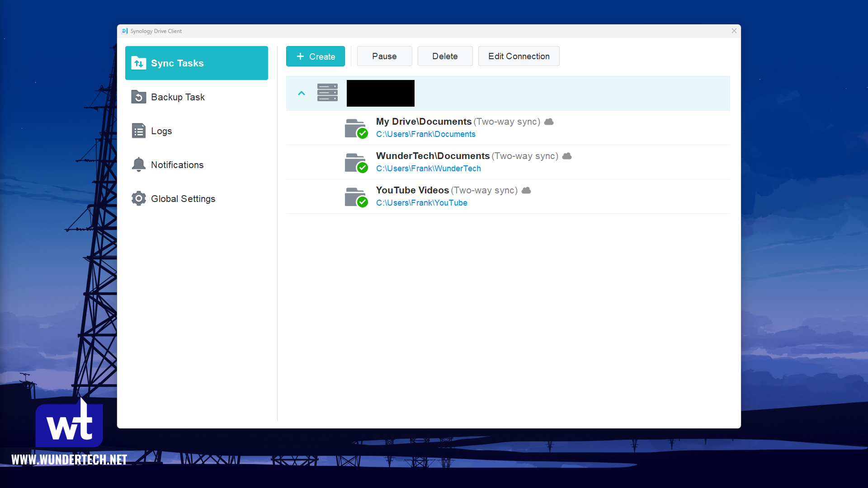
Task: Click the Notifications bell icon
Action: (x=138, y=164)
